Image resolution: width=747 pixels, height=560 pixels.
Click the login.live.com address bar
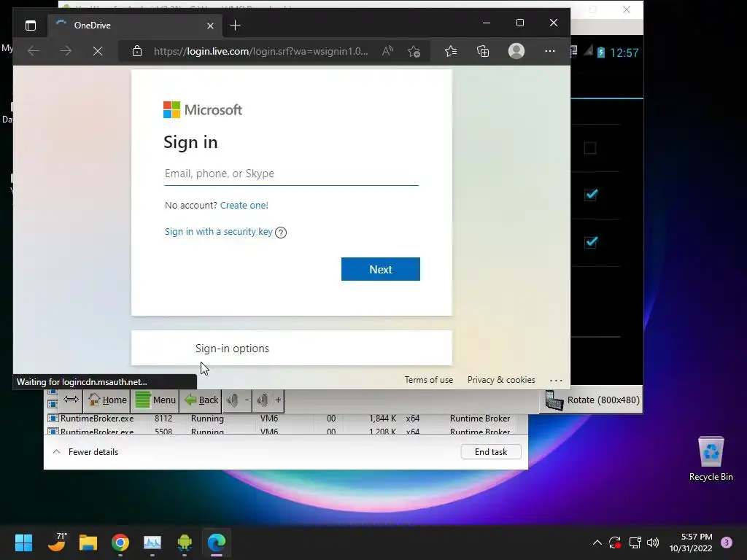(260, 51)
